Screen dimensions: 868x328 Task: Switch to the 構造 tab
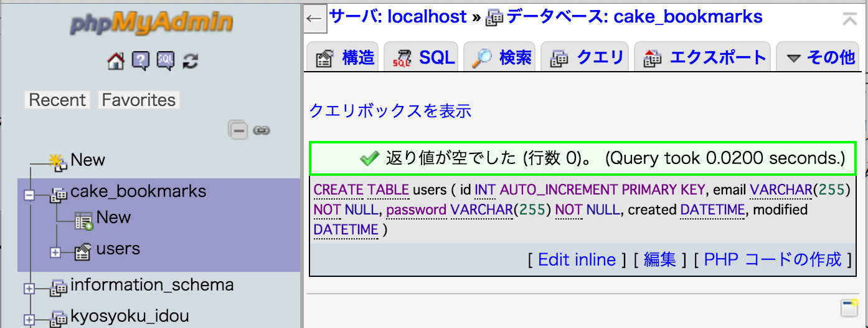pos(343,57)
